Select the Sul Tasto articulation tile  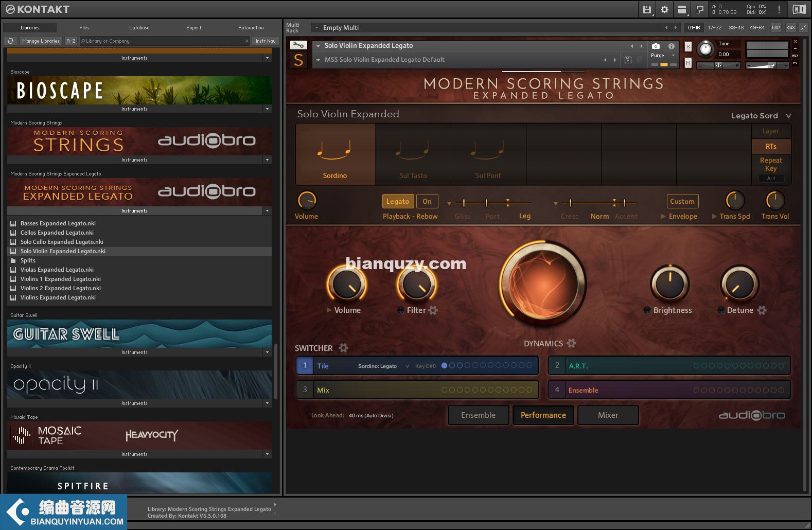[x=413, y=154]
